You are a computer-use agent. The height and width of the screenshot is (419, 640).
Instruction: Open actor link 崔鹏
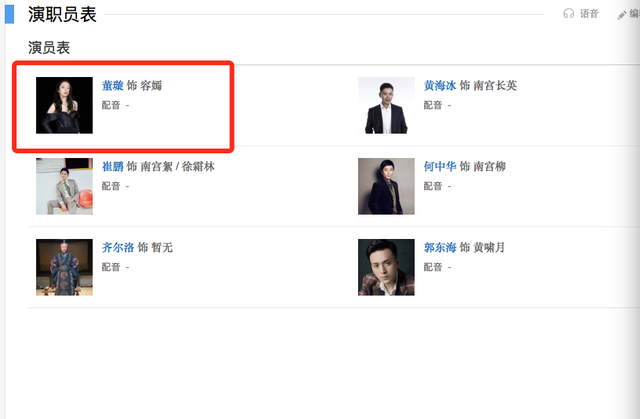pyautogui.click(x=112, y=166)
